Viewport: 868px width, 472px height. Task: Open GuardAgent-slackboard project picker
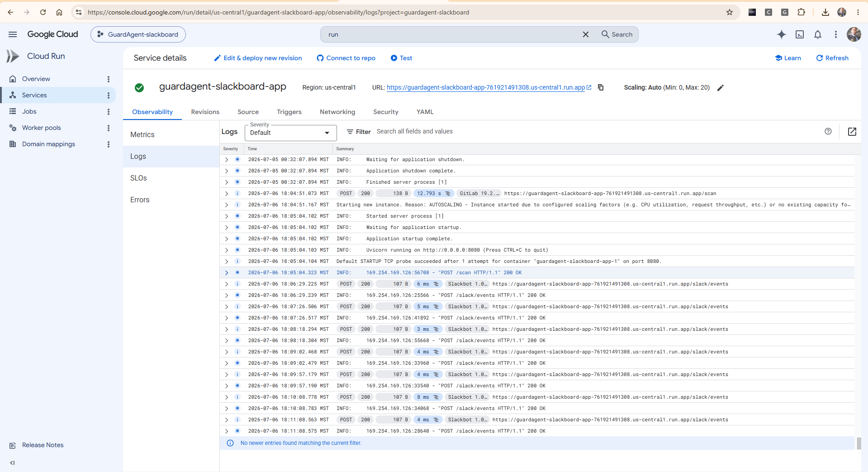click(138, 34)
